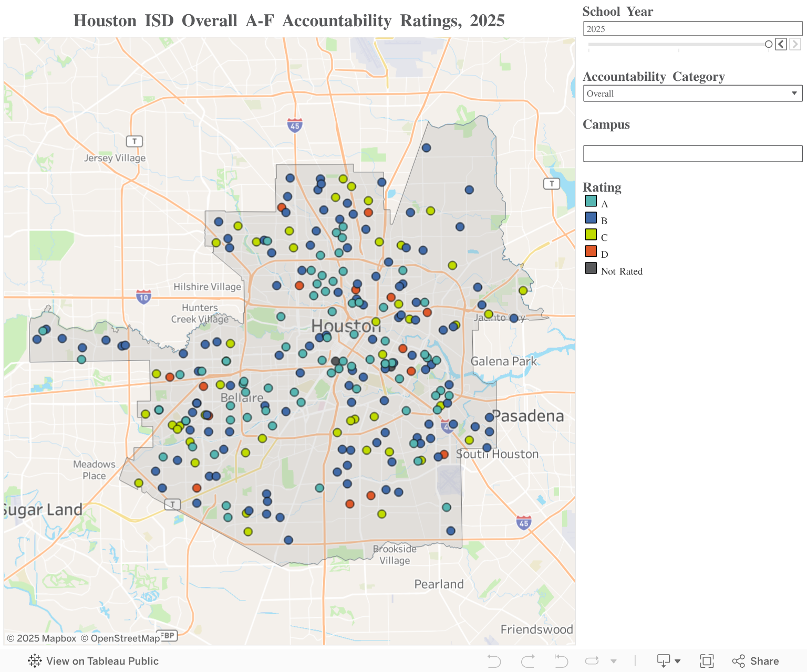Select the blue B rating swatch
The image size is (807, 672).
pyautogui.click(x=591, y=218)
